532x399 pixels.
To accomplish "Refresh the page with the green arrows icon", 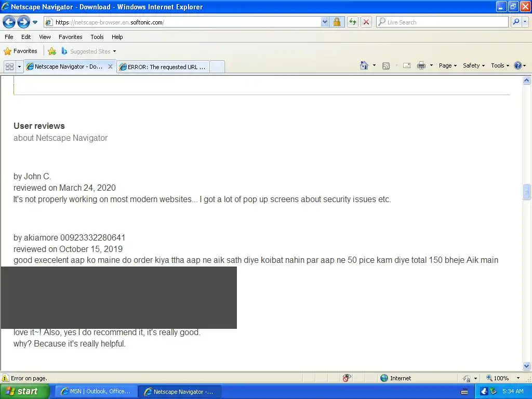I will (353, 22).
